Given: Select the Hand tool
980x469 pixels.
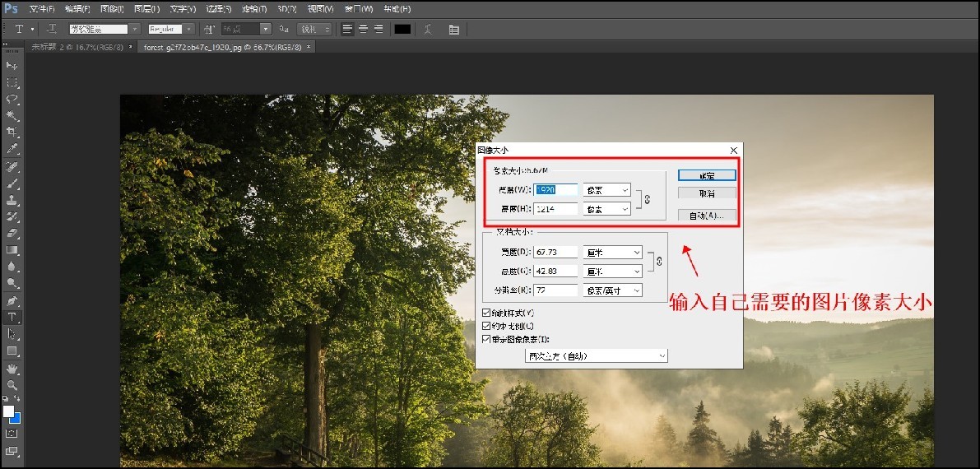Looking at the screenshot, I should (x=12, y=368).
